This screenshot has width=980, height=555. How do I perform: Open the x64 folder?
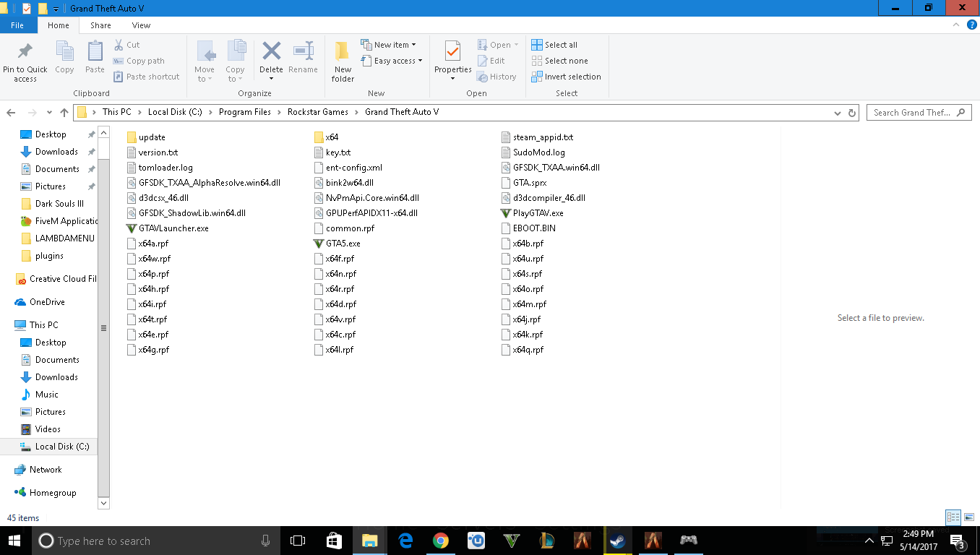pos(326,137)
